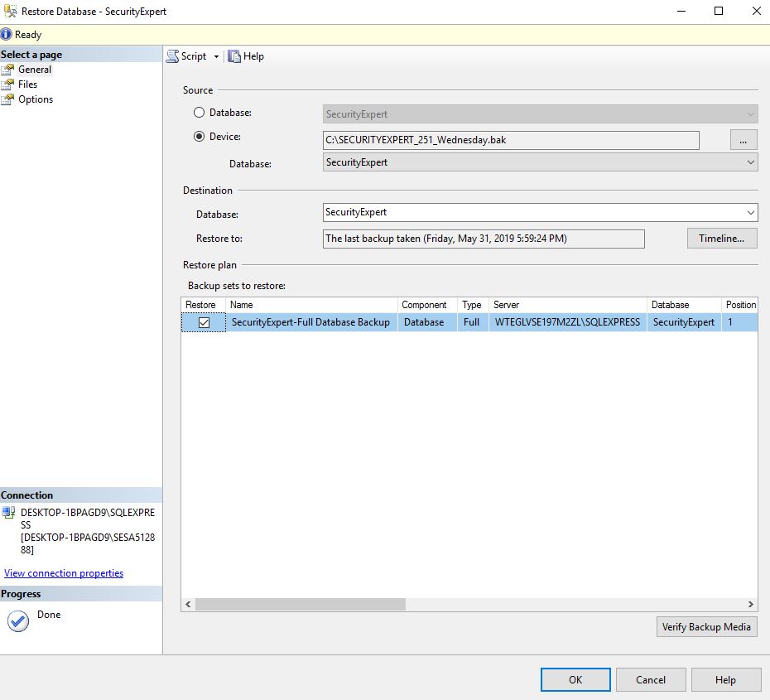Image resolution: width=770 pixels, height=700 pixels.
Task: Click the Done progress checkmark icon
Action: (18, 621)
